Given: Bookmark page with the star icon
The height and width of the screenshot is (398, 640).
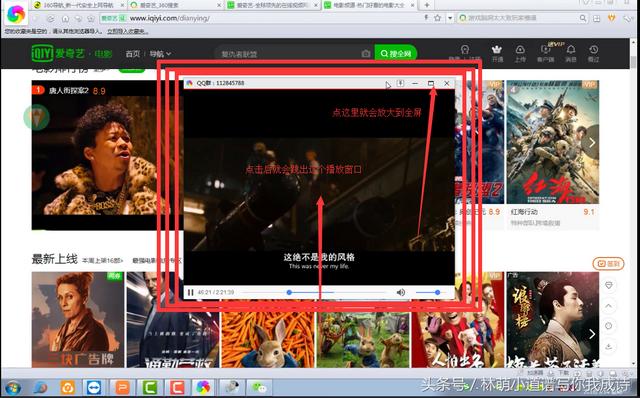Looking at the screenshot, I should click(438, 18).
